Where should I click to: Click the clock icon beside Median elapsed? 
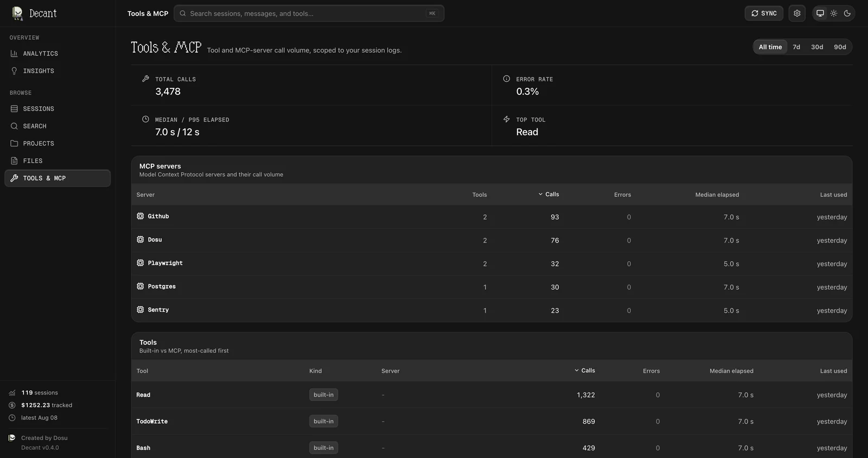[x=145, y=119]
